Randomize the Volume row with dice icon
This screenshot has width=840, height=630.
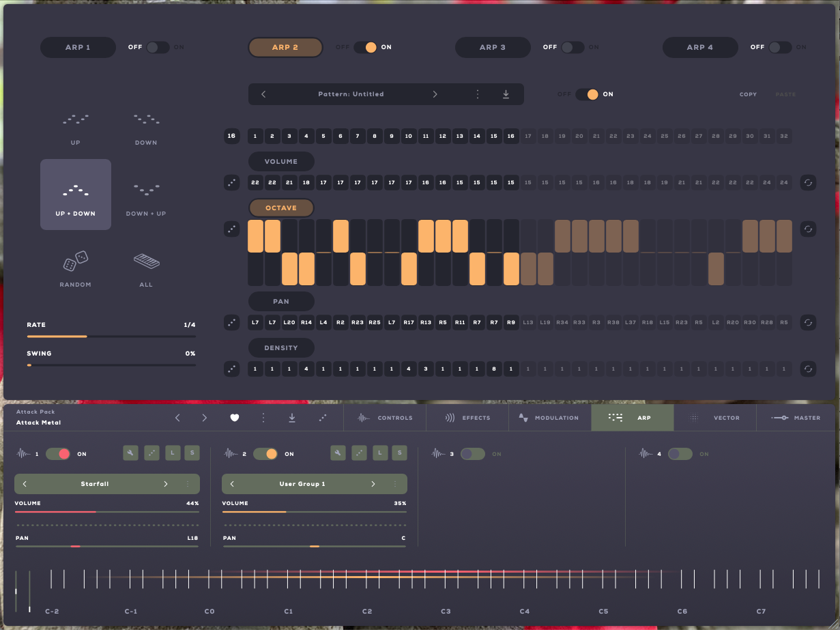click(x=232, y=182)
